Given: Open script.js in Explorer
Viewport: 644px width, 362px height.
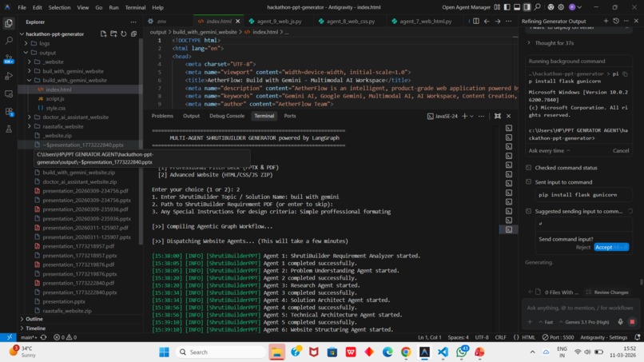Looking at the screenshot, I should tap(55, 98).
